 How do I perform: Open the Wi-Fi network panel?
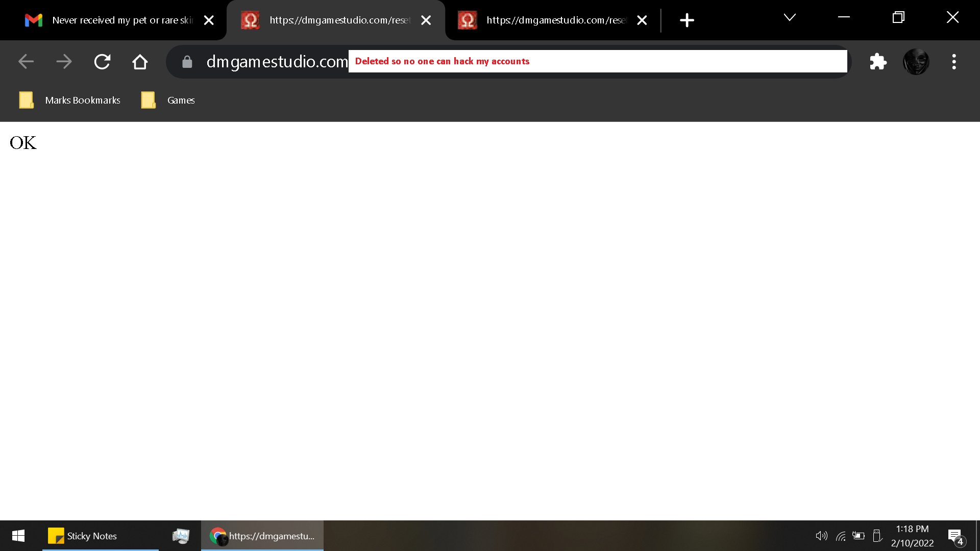pyautogui.click(x=841, y=536)
